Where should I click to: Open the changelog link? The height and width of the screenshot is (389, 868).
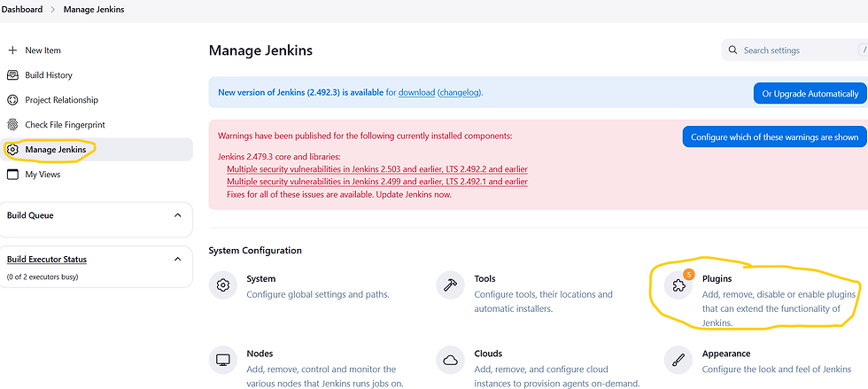coord(461,92)
